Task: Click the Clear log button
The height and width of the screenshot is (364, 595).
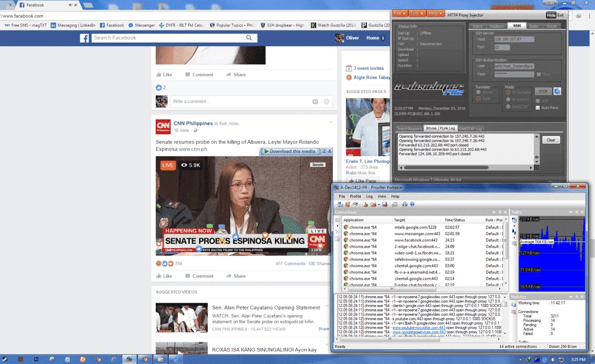Action: pos(551,140)
